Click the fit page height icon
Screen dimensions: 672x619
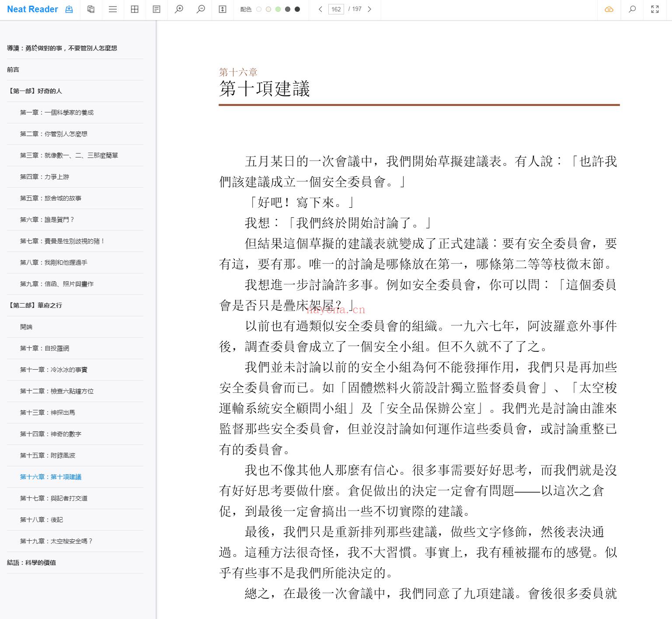tap(223, 9)
